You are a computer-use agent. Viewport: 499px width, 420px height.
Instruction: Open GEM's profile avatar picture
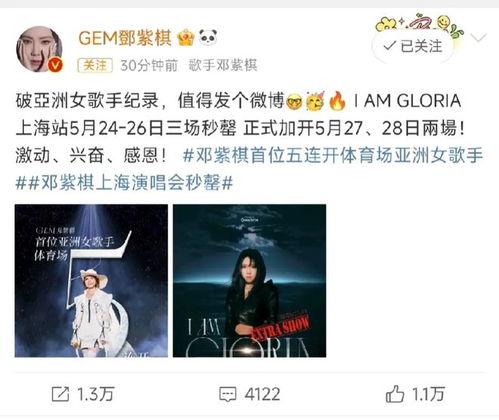pos(39,49)
